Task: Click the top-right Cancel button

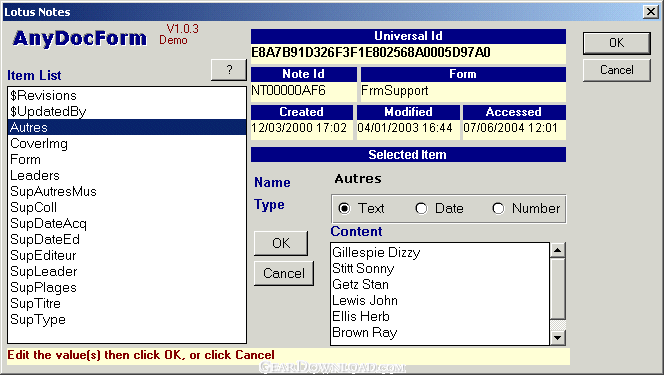Action: [617, 70]
